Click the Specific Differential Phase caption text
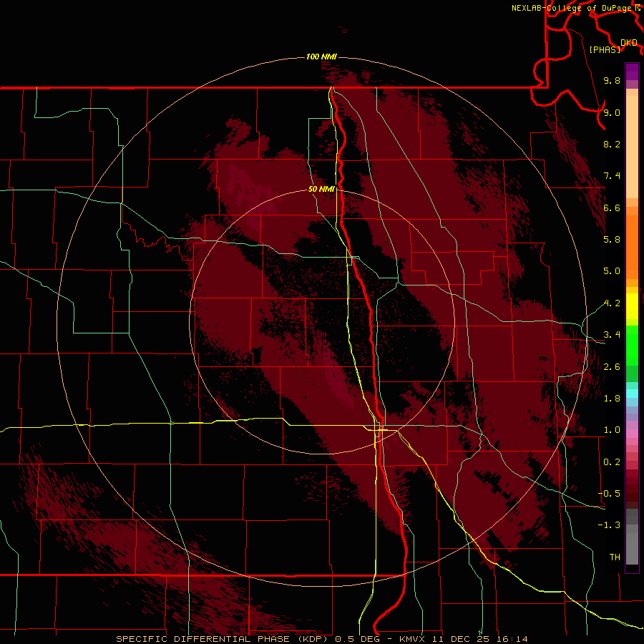This screenshot has width=644, height=644. (321, 639)
